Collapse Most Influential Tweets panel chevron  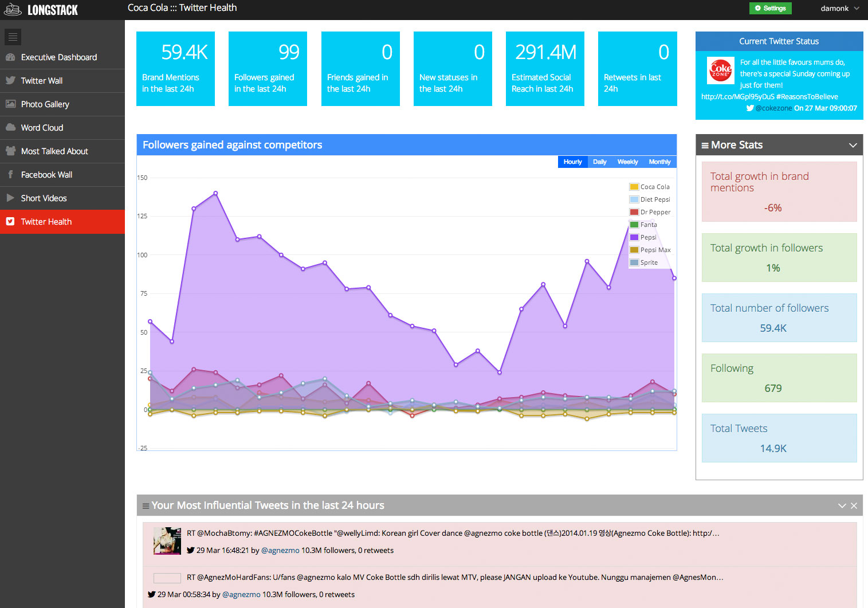pos(842,506)
